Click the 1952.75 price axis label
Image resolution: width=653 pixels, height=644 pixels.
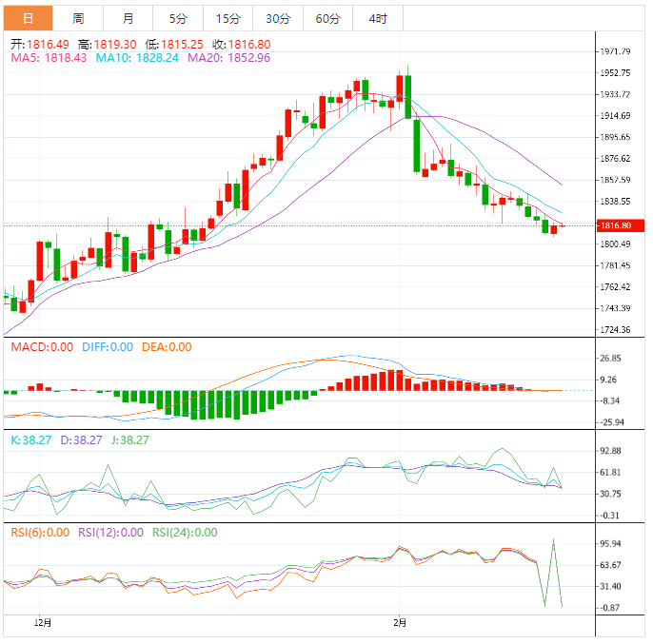click(615, 73)
